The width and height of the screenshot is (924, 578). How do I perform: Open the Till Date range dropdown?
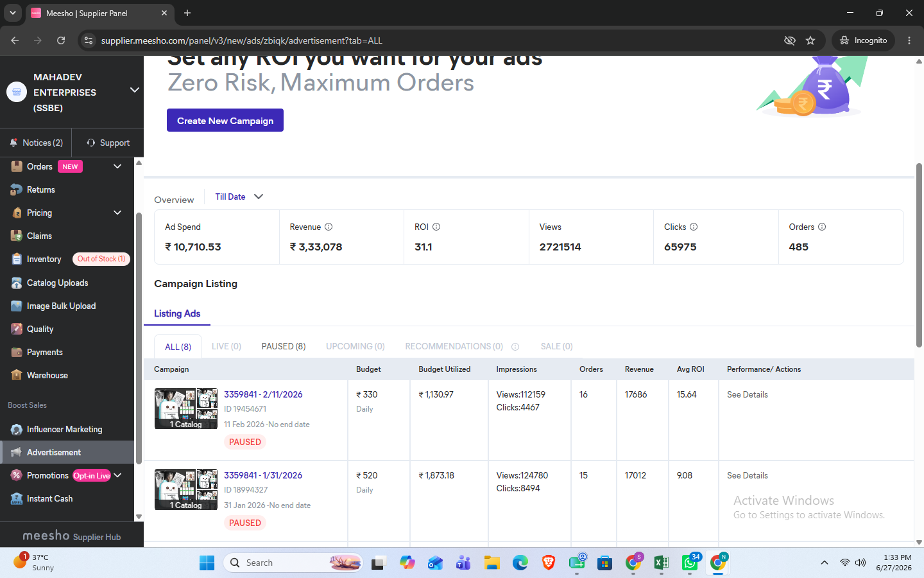(x=239, y=197)
